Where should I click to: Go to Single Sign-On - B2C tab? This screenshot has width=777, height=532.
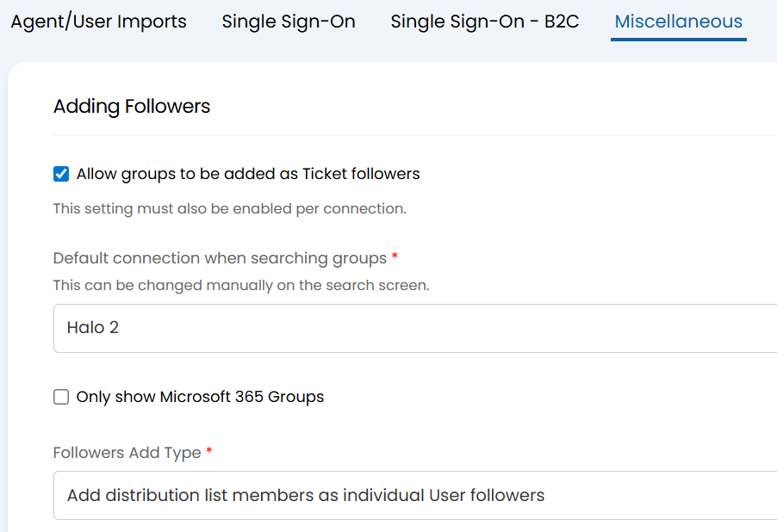tap(485, 22)
